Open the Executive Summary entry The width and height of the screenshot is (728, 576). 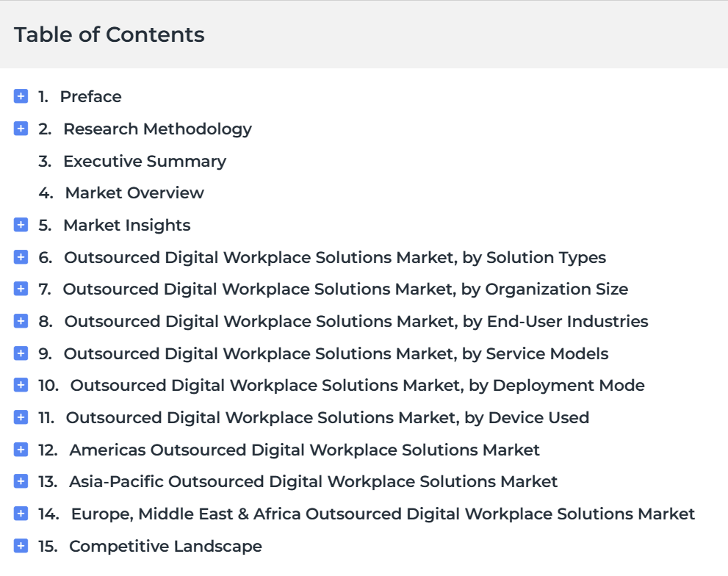click(x=144, y=161)
